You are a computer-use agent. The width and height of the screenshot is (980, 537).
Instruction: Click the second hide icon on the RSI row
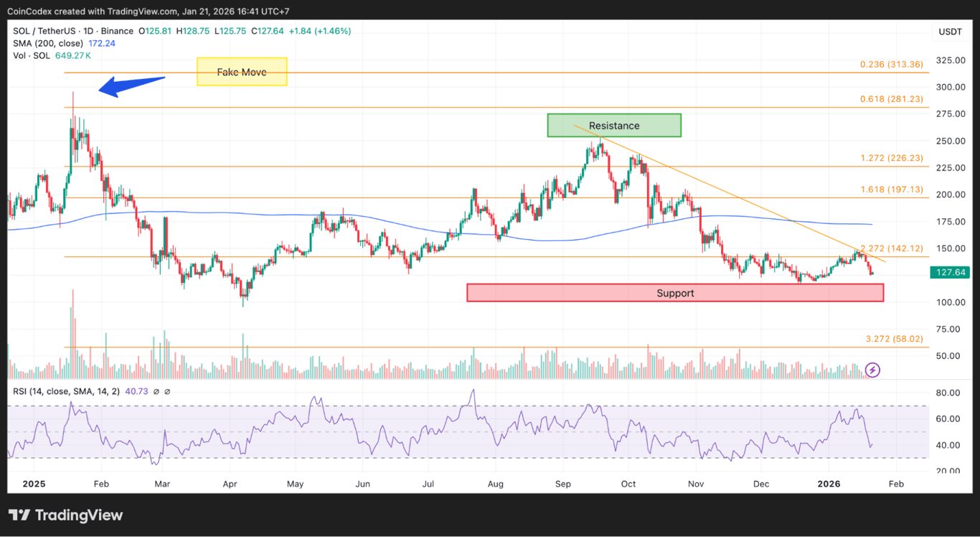[167, 391]
